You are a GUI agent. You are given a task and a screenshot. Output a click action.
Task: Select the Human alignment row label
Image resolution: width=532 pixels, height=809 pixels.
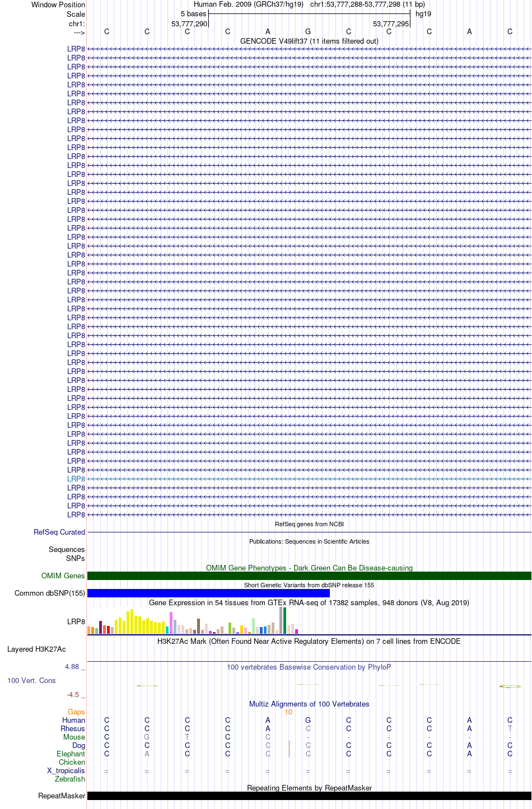[73, 720]
